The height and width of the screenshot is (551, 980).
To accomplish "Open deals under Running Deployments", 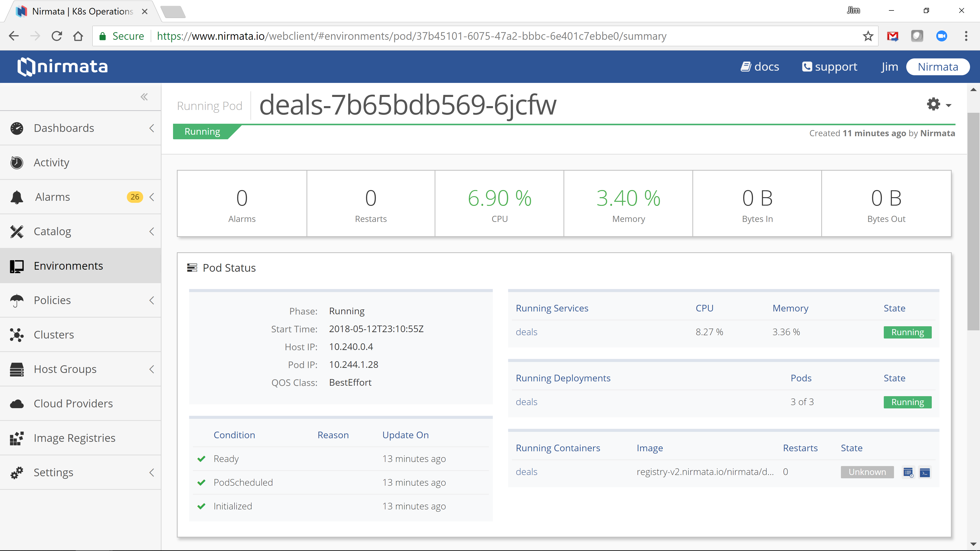I will click(526, 402).
